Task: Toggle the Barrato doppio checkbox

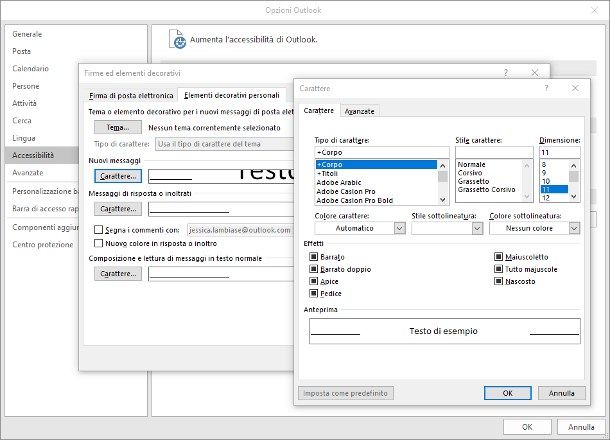Action: (314, 269)
